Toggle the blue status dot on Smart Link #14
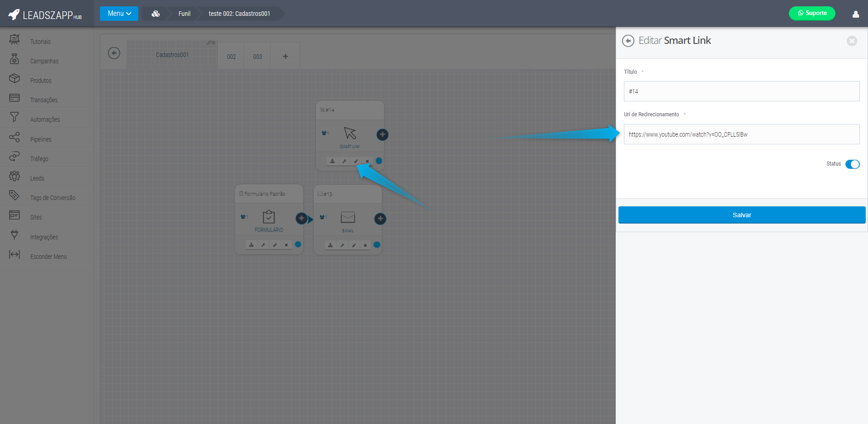Viewport: 868px width, 424px height. pos(379,161)
